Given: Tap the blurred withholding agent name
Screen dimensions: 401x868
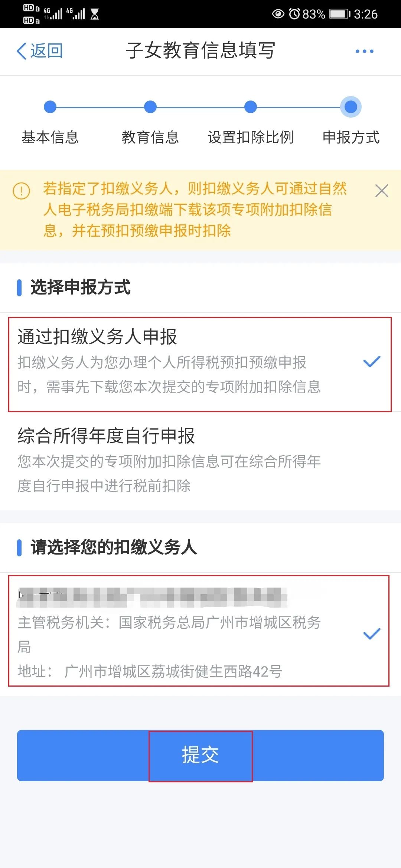Looking at the screenshot, I should click(x=152, y=597).
